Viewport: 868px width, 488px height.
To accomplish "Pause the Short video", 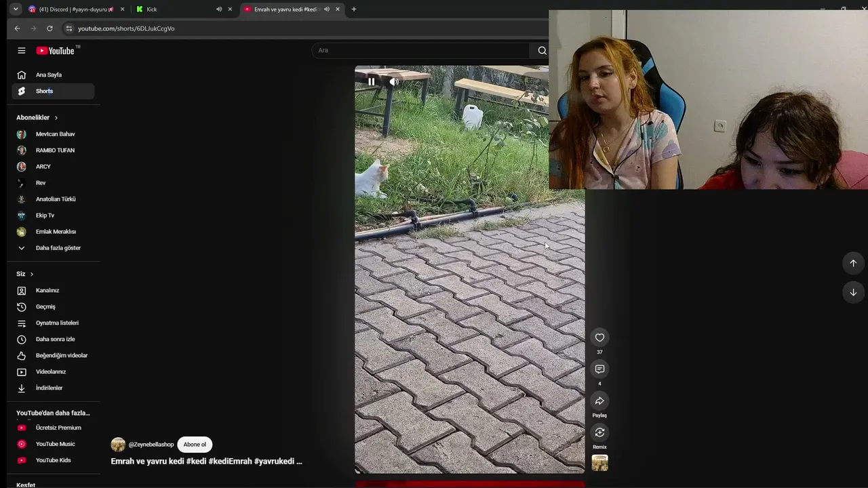I will (x=371, y=81).
